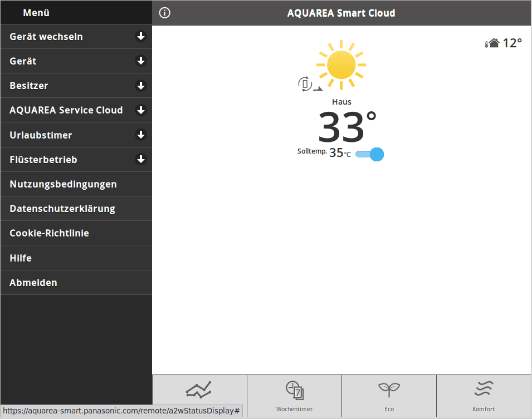
Task: Click the Flüsterbetrieb label
Action: tap(43, 159)
